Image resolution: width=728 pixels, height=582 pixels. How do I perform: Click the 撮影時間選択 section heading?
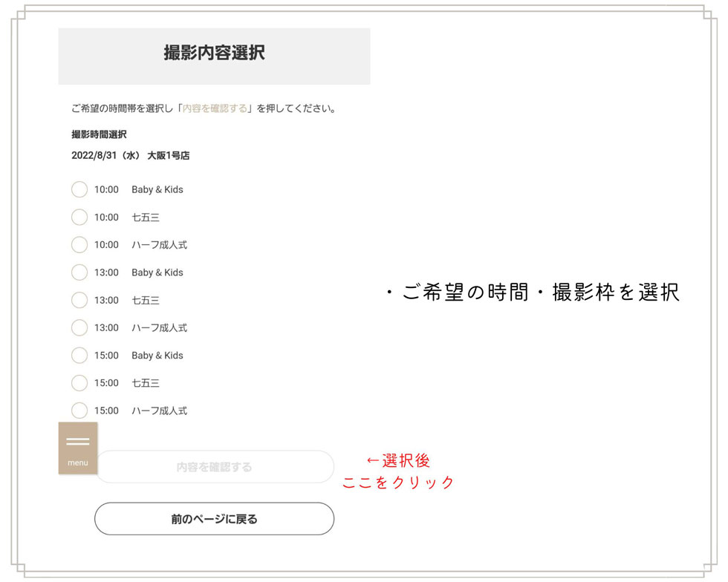[99, 134]
